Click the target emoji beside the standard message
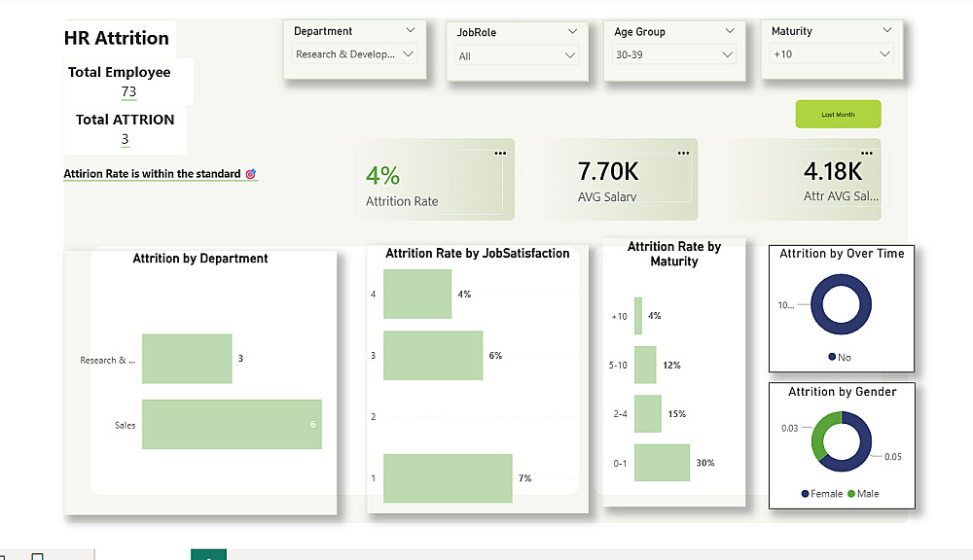 pos(251,174)
